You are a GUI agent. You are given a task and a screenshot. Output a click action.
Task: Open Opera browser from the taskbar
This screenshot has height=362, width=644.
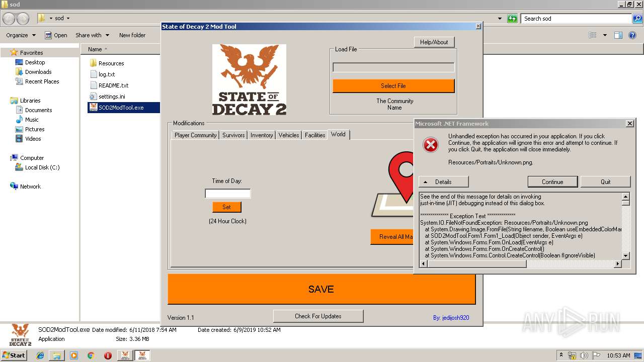[x=108, y=355]
